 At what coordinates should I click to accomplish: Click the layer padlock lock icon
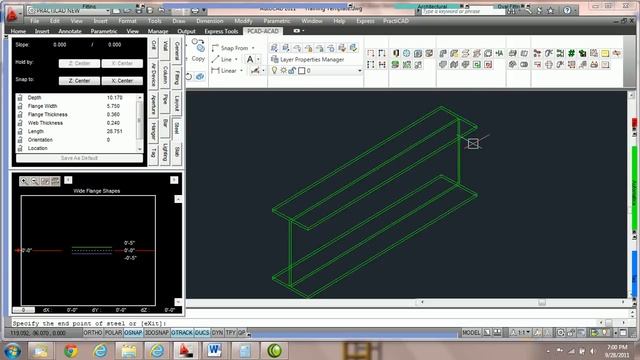pos(292,71)
